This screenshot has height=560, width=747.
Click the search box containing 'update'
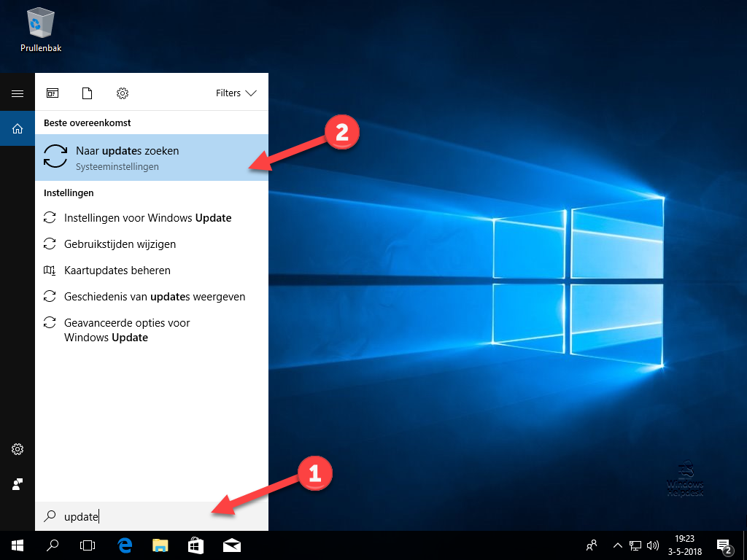(152, 516)
